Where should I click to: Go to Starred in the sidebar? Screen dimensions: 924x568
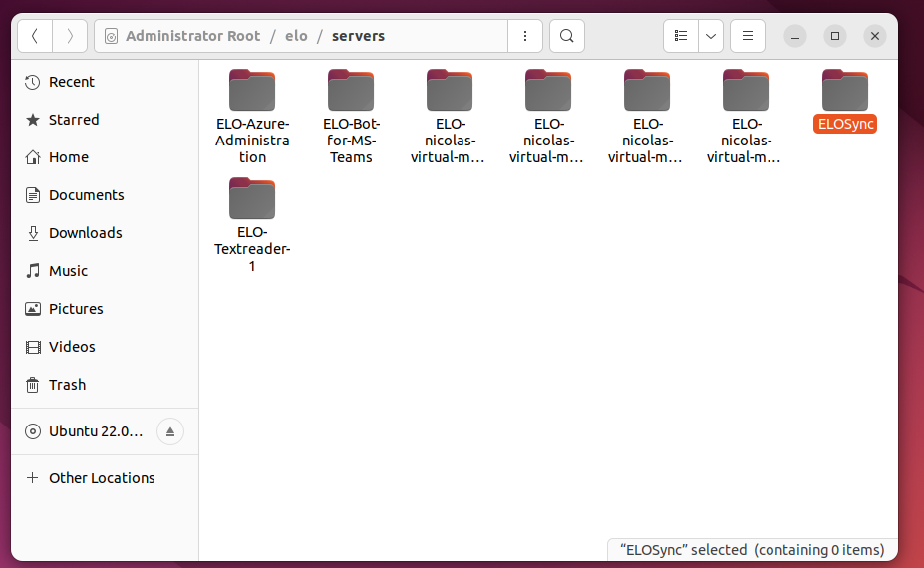click(74, 120)
